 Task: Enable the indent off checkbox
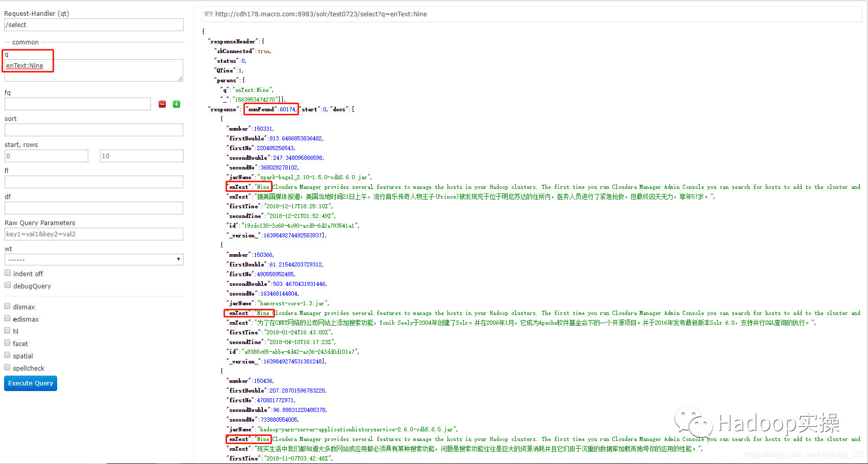(8, 273)
